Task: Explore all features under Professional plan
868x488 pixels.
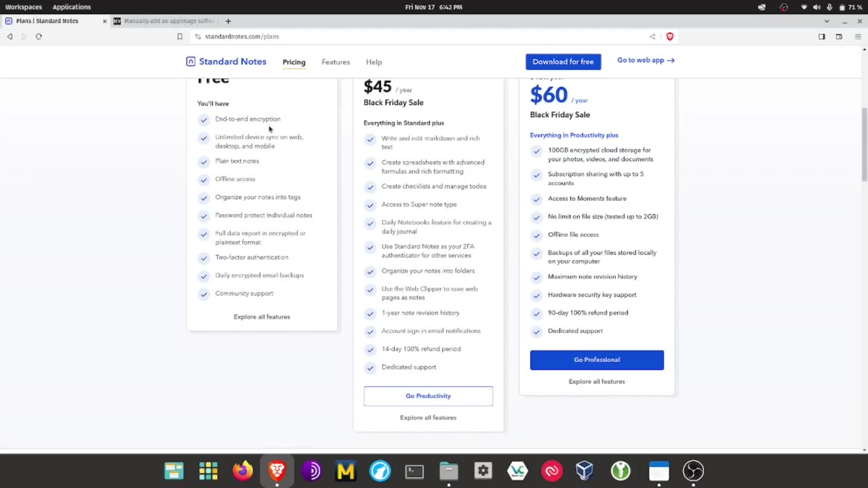Action: coord(597,382)
